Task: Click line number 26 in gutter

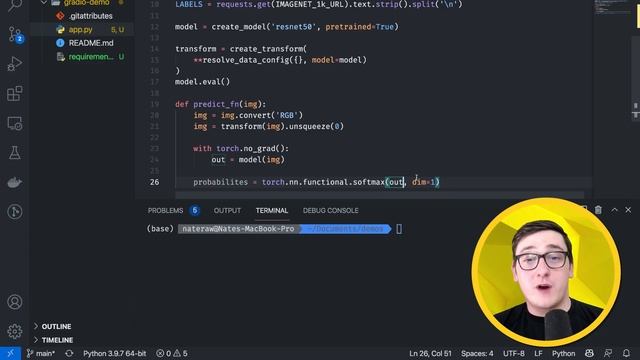Action: pos(154,182)
